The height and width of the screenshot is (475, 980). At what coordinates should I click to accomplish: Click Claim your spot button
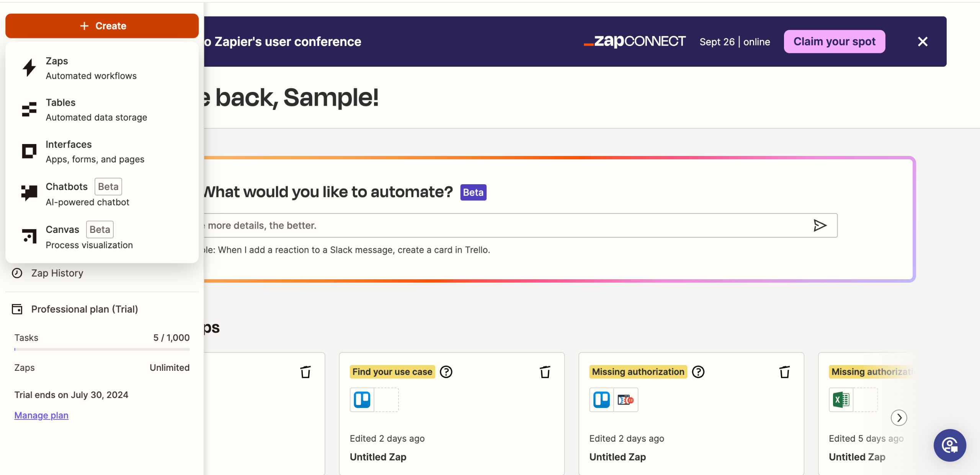(834, 41)
